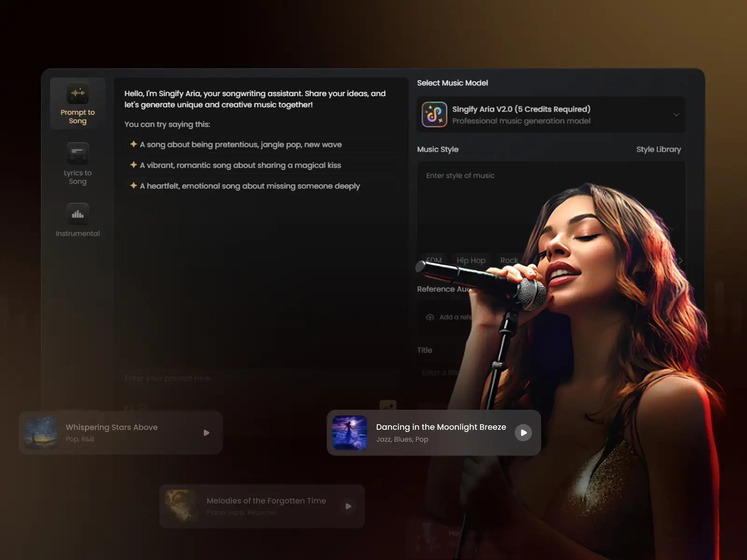Click the Singify Aria model logo icon

pyautogui.click(x=434, y=115)
